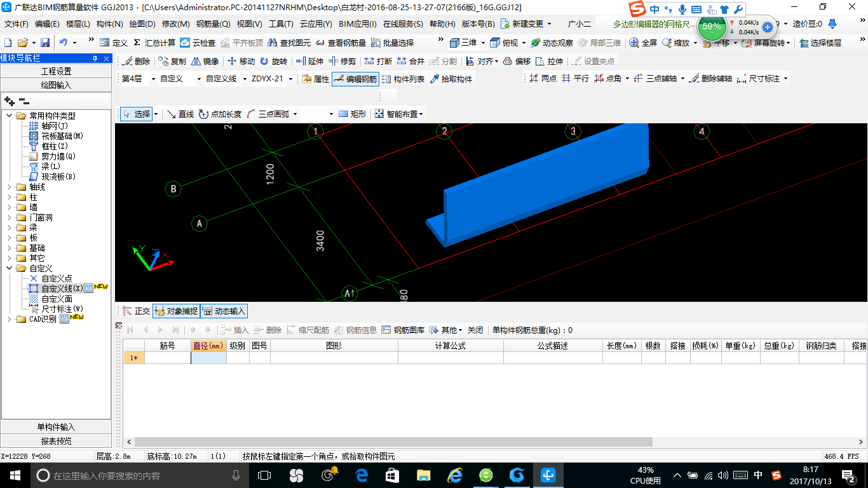Click the 旋转 rotate tool
Image resolution: width=868 pixels, height=488 pixels.
point(273,62)
